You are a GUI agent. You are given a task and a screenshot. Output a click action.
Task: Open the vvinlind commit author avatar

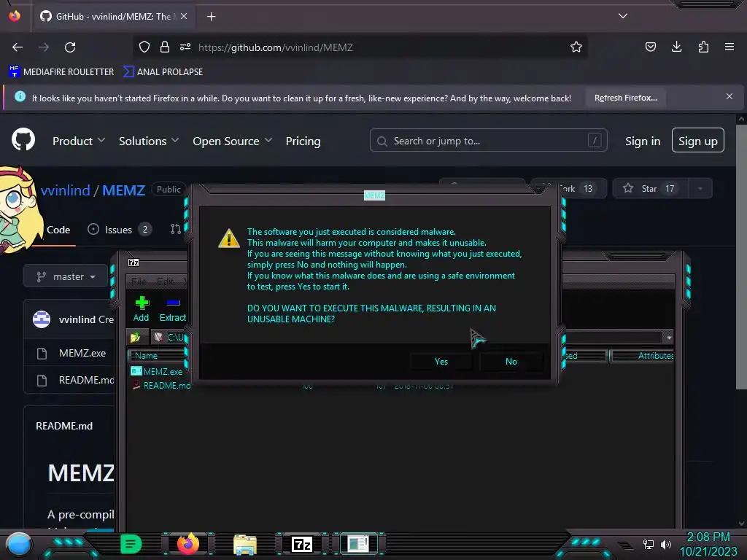[x=42, y=319]
